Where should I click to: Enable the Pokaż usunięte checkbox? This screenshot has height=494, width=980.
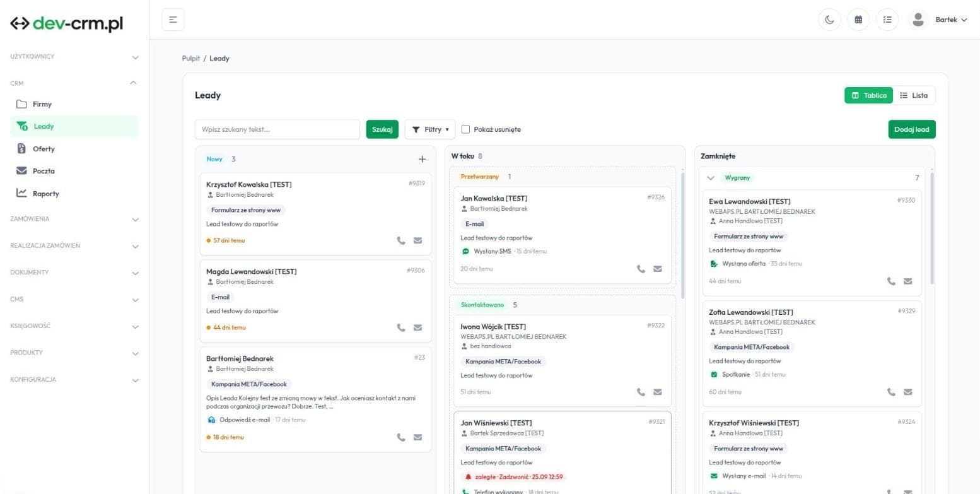tap(465, 129)
